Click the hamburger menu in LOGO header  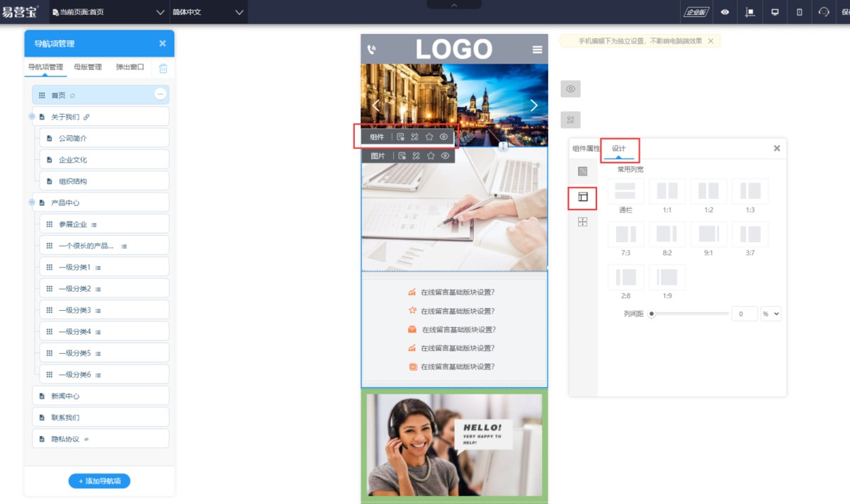tap(538, 50)
